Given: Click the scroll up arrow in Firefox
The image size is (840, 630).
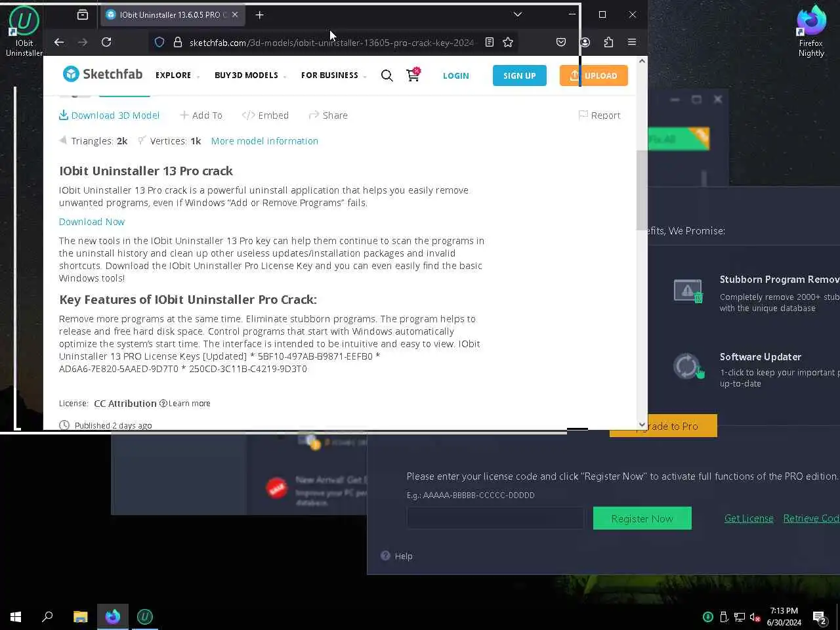Looking at the screenshot, I should click(642, 61).
